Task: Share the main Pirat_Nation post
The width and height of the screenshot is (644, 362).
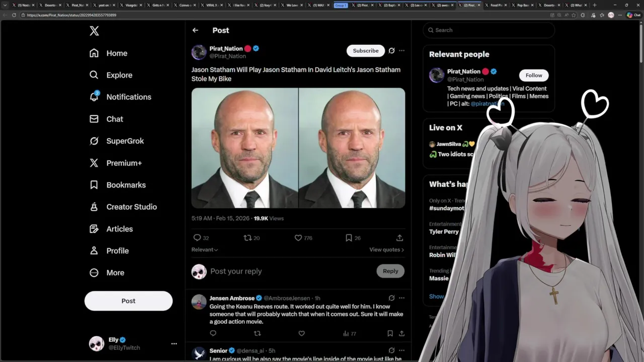Action: [x=399, y=238]
